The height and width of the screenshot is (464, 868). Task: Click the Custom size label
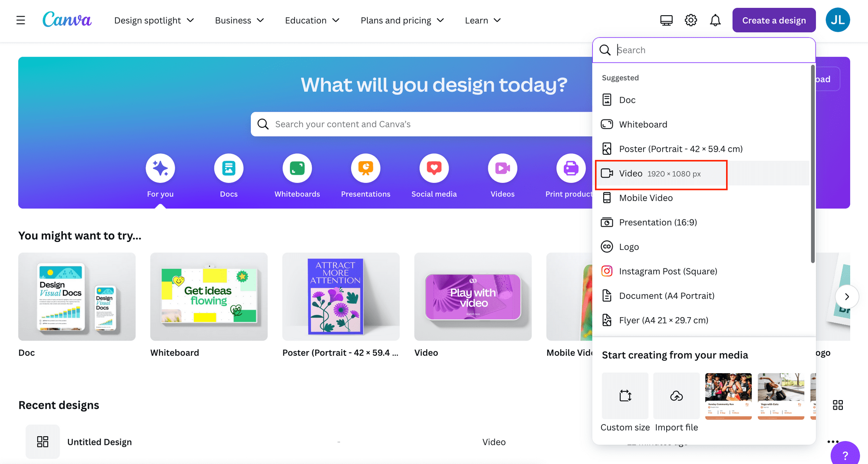pos(625,428)
